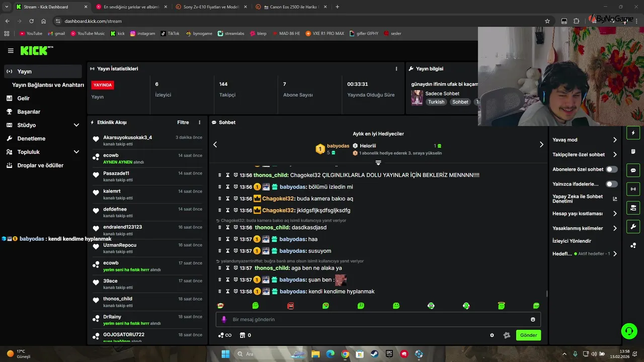Click the first monkey emote in quick emote row
Viewport: 644px width, 362px height.
[x=220, y=306]
